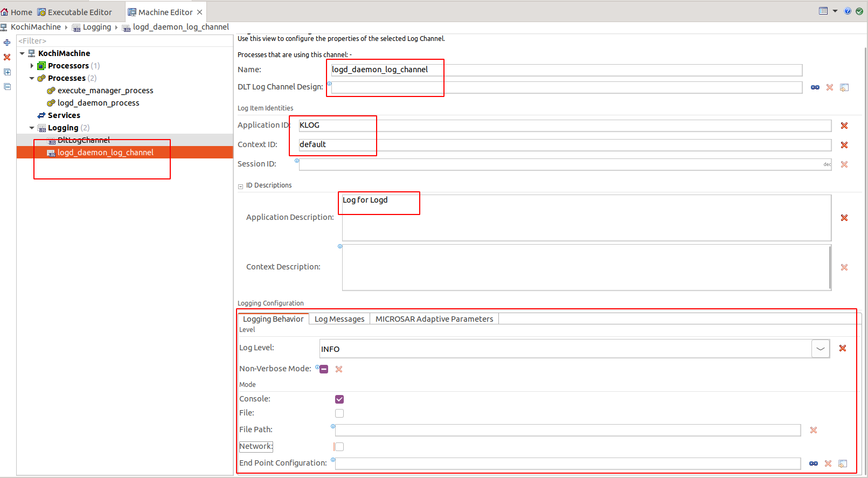Clear the End Point Configuration reference
The image size is (868, 478).
coord(828,463)
